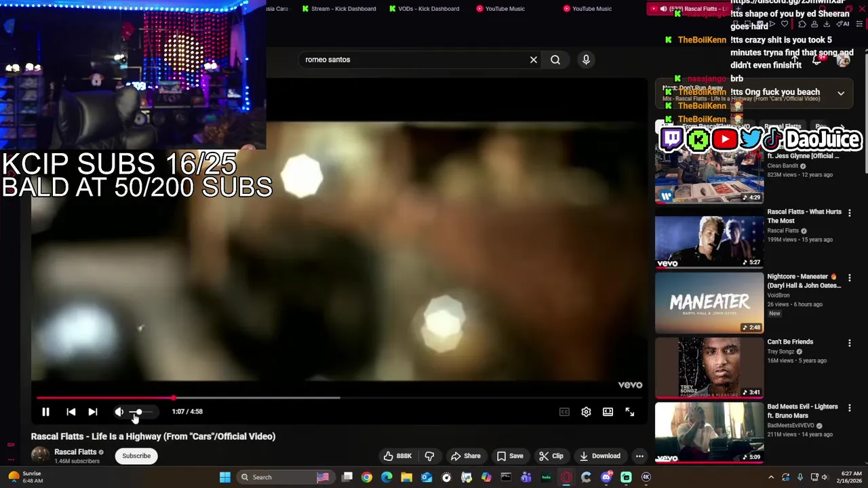The image size is (868, 488).
Task: Launch Google Chrome from the taskbar
Action: (366, 477)
